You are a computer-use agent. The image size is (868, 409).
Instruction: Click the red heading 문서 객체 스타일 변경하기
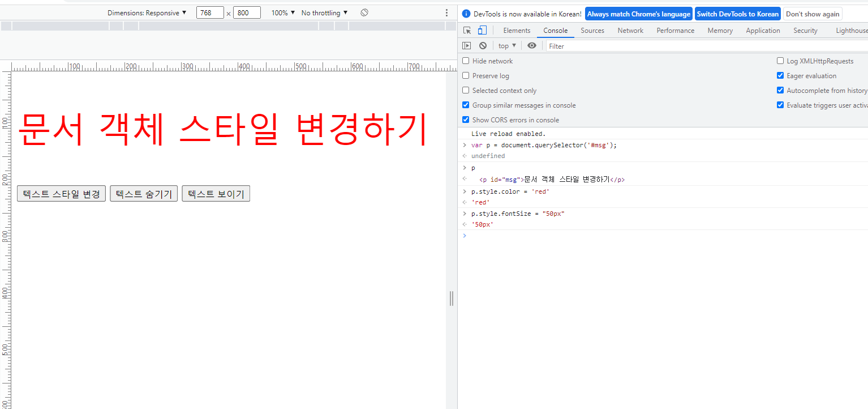tap(222, 129)
